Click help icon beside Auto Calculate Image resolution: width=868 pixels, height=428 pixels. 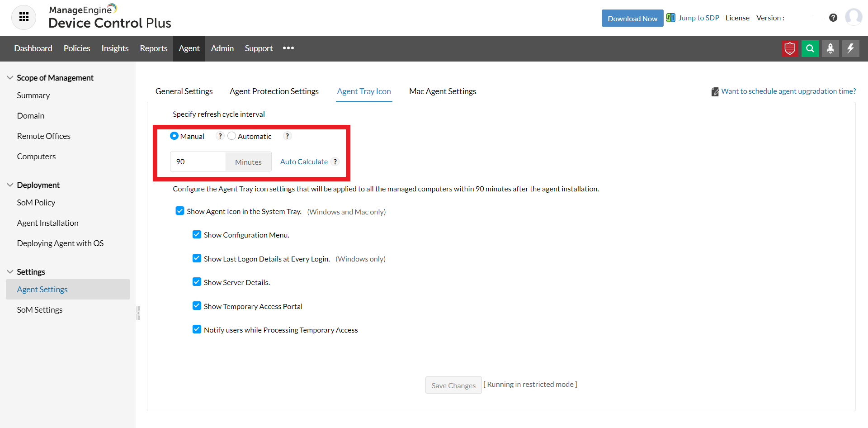point(335,162)
